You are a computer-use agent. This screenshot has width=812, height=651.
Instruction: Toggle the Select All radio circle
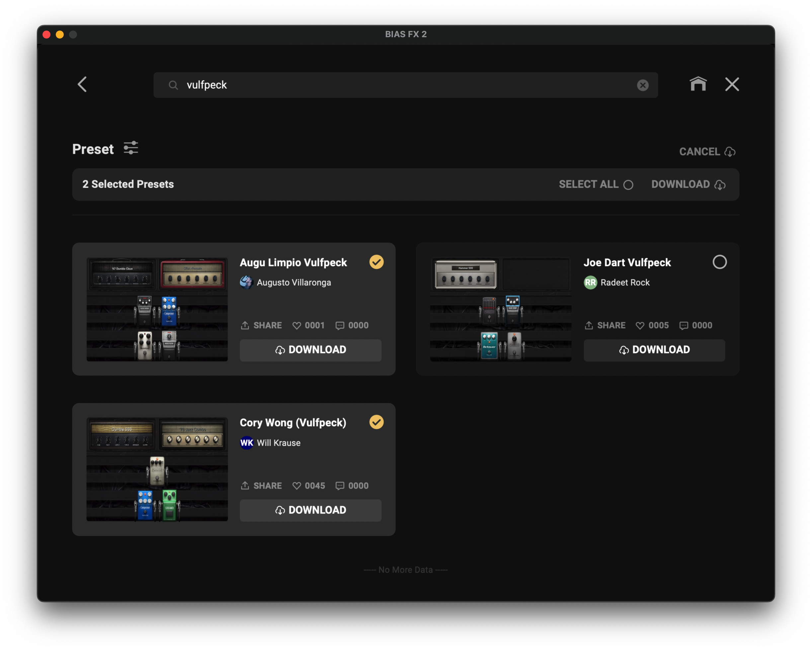click(x=628, y=185)
